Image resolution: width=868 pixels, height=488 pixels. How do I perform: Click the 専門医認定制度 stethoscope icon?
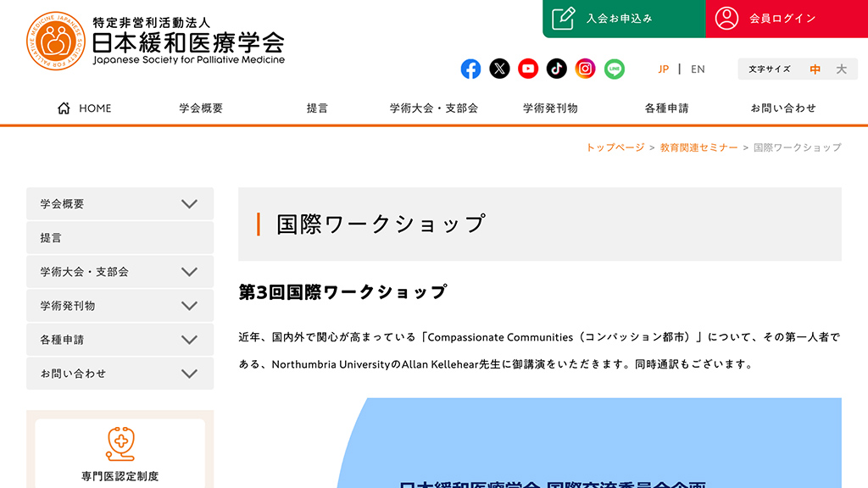[x=120, y=444]
